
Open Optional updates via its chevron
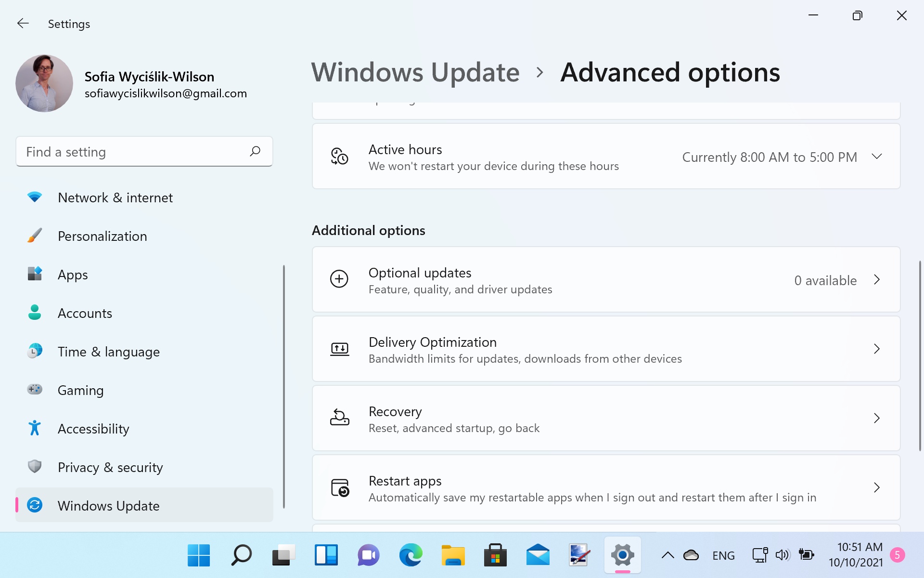click(877, 279)
